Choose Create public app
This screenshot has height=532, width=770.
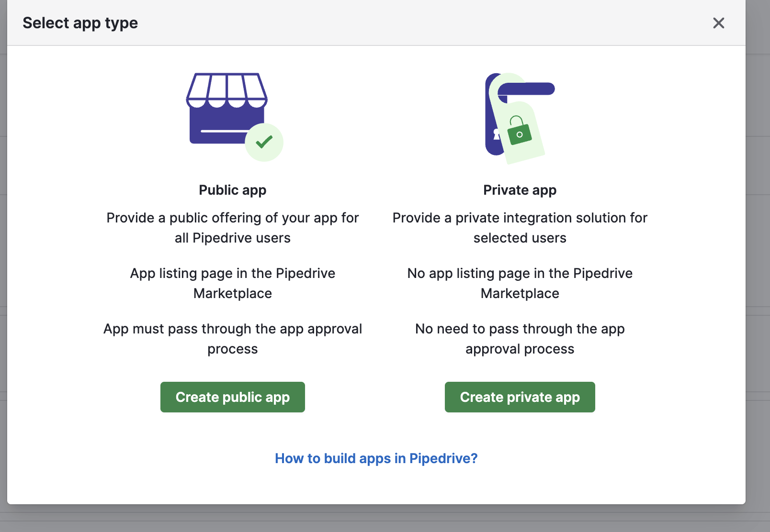232,397
